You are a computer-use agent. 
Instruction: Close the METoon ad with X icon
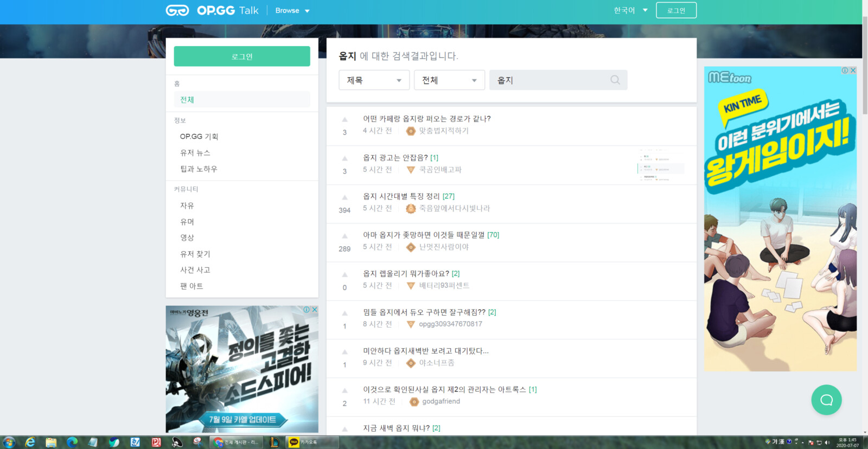pyautogui.click(x=853, y=70)
